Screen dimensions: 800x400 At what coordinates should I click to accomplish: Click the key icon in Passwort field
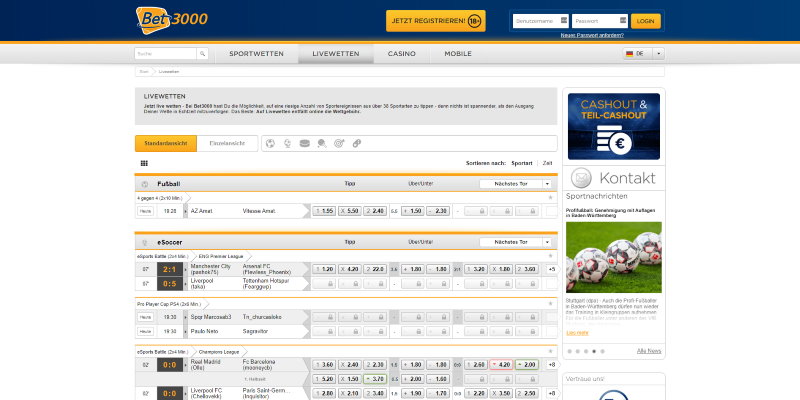coord(623,20)
